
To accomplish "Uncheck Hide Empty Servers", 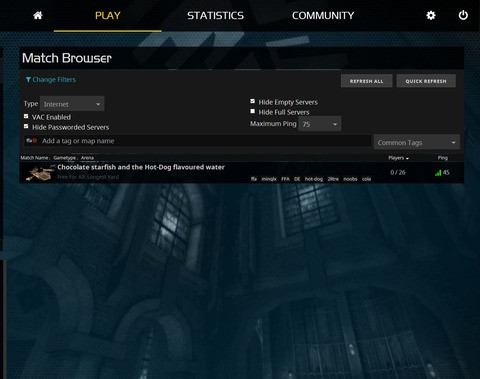I will tap(252, 101).
